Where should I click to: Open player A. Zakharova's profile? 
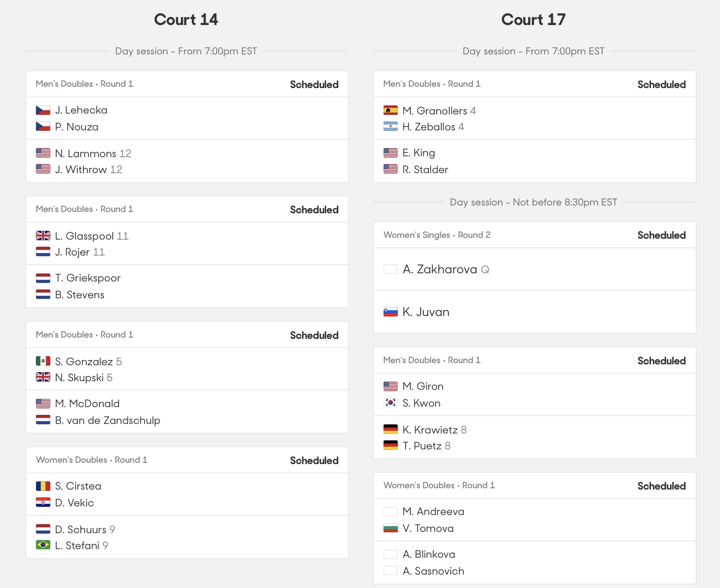pyautogui.click(x=440, y=269)
